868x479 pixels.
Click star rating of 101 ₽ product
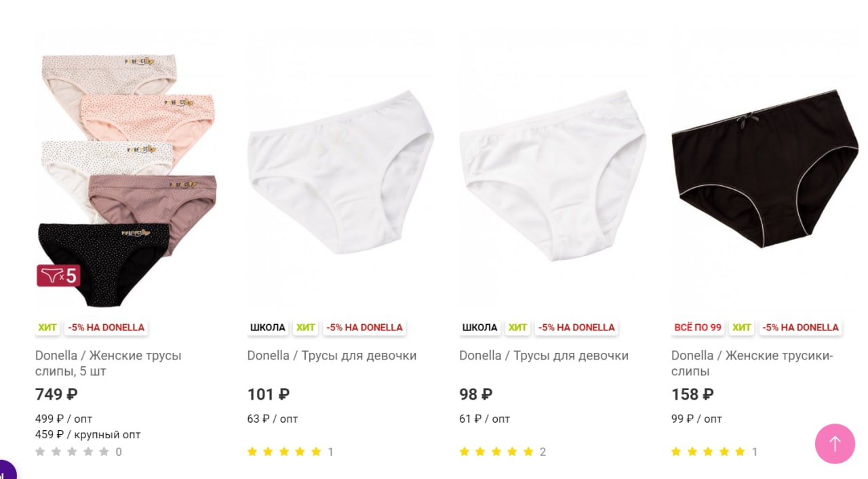tap(284, 452)
